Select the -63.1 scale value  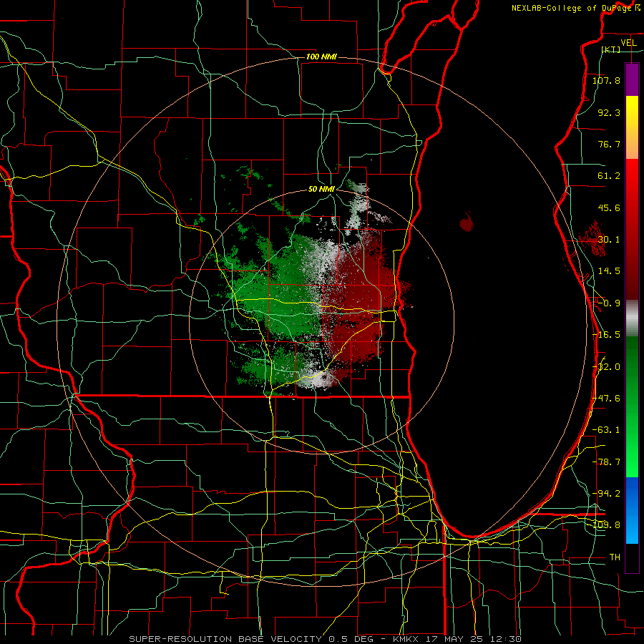coord(606,429)
